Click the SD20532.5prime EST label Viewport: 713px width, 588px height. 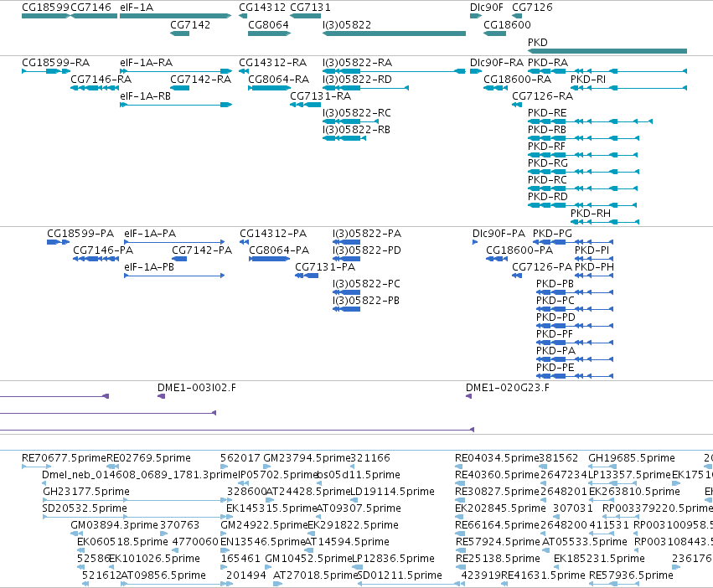point(85,508)
